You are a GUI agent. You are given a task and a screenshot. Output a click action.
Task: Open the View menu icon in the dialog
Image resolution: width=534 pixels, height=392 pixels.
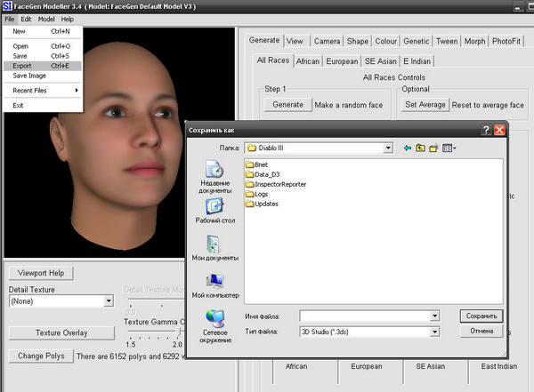tap(449, 148)
